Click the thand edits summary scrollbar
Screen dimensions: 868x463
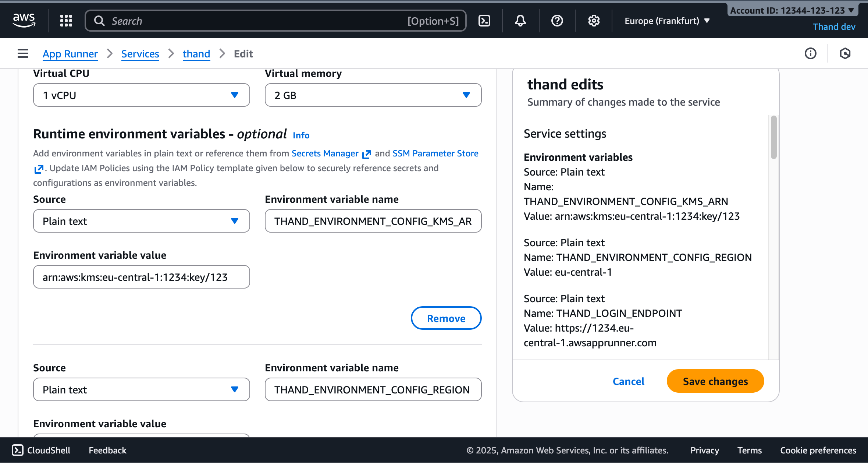point(773,138)
